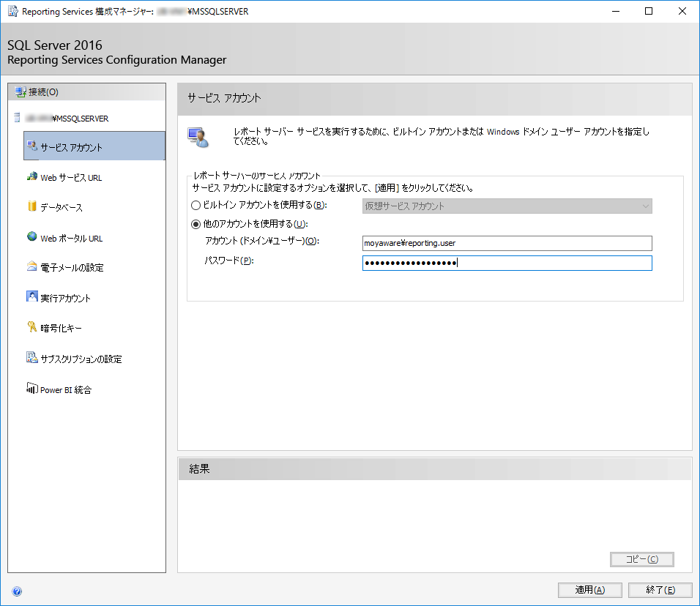Click the 実行アカウント user icon
700x606 pixels.
31,296
